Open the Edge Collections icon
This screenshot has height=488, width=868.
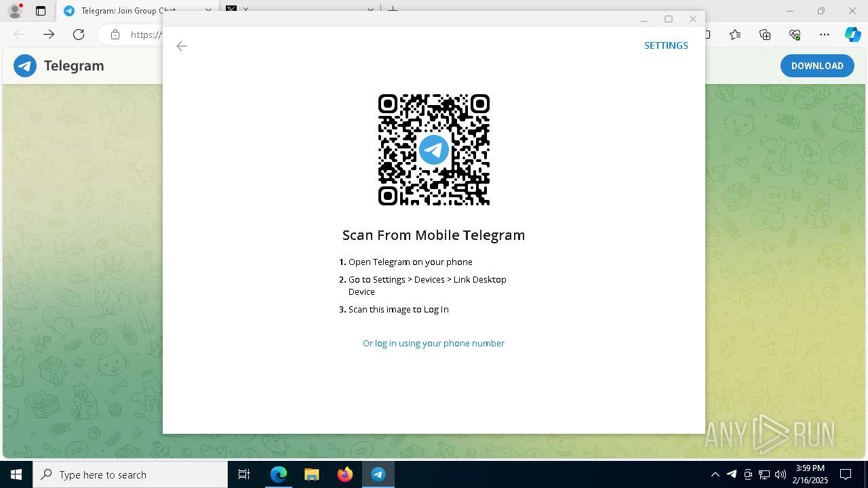[x=765, y=35]
